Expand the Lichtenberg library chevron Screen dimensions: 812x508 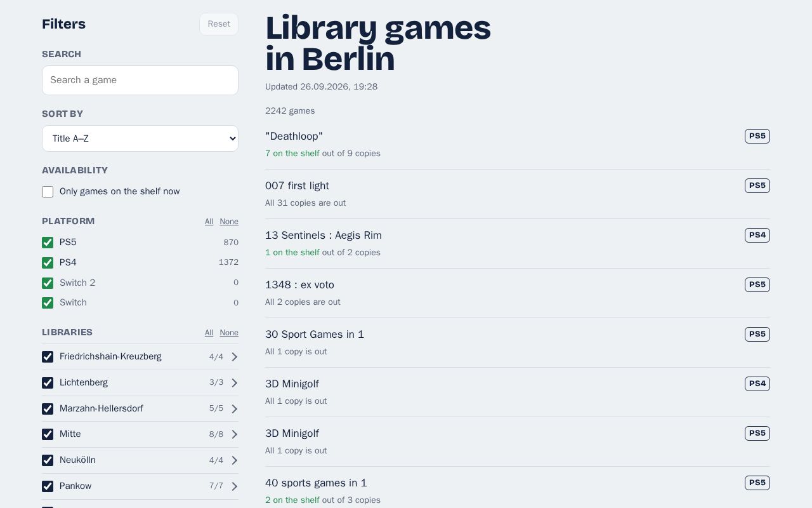[x=234, y=383]
